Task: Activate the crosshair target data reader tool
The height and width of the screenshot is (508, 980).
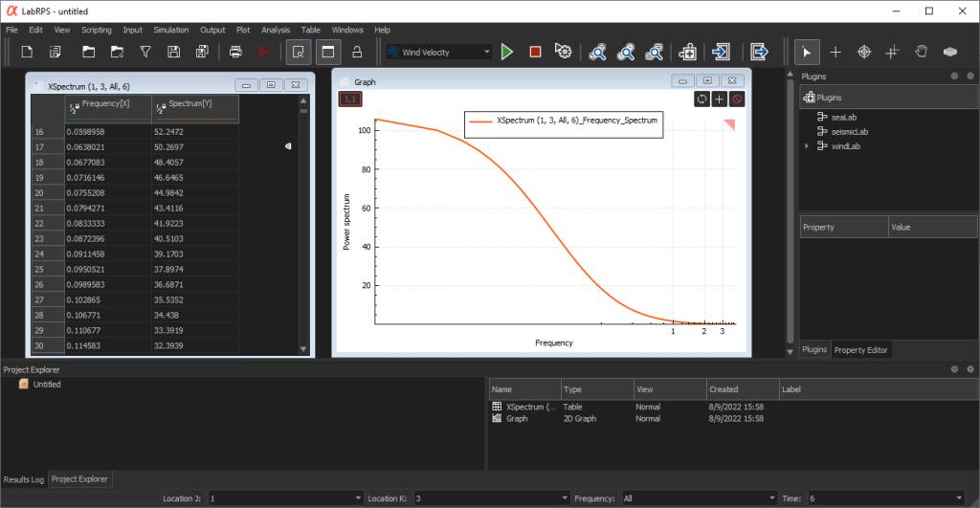Action: (x=863, y=52)
